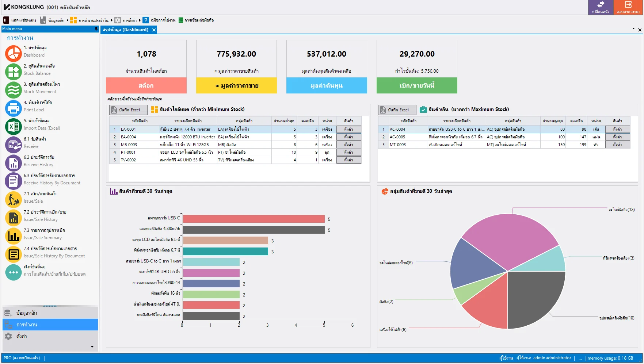
Task: Open the other functions ellipsis icon
Action: (x=14, y=272)
